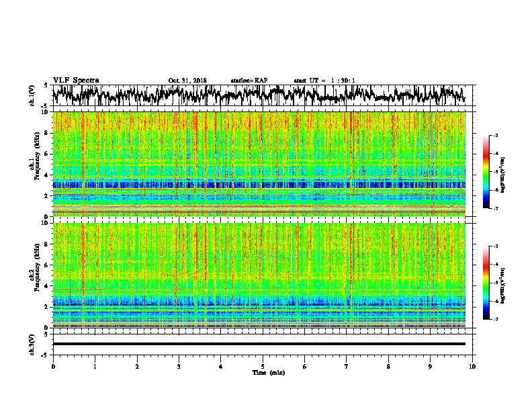Click the time axis tick label "6"
Image resolution: width=532 pixels, height=411 pixels.
[x=305, y=367]
